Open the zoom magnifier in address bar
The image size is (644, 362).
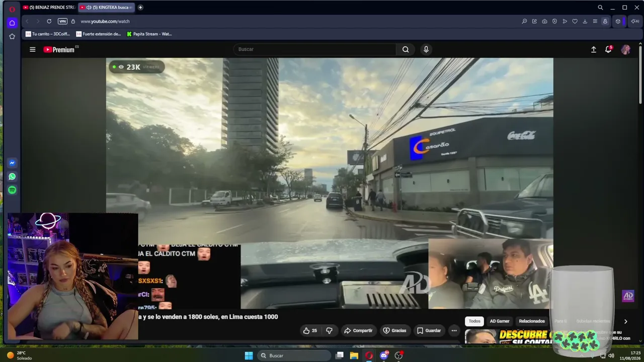(x=524, y=21)
